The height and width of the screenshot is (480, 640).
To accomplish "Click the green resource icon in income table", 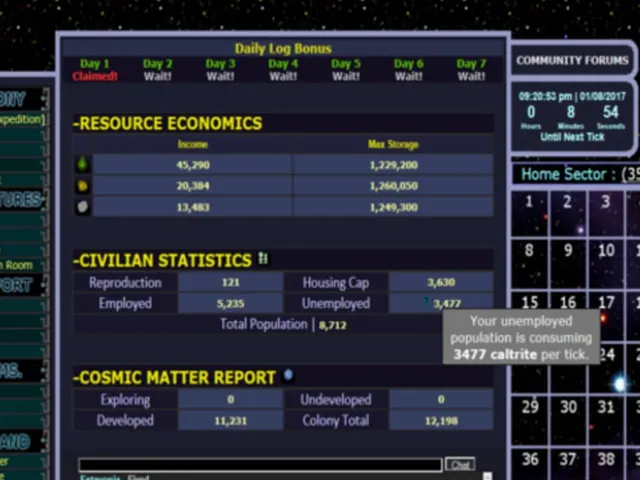I will (82, 164).
